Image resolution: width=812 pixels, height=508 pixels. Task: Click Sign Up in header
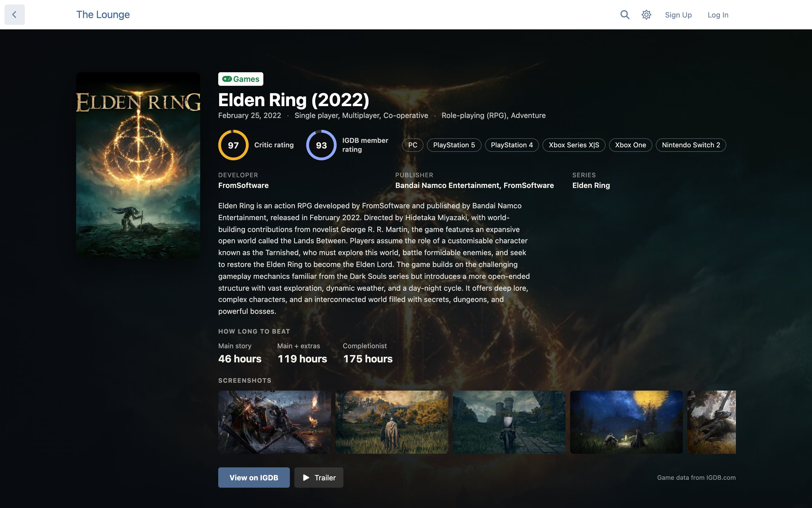(x=678, y=15)
